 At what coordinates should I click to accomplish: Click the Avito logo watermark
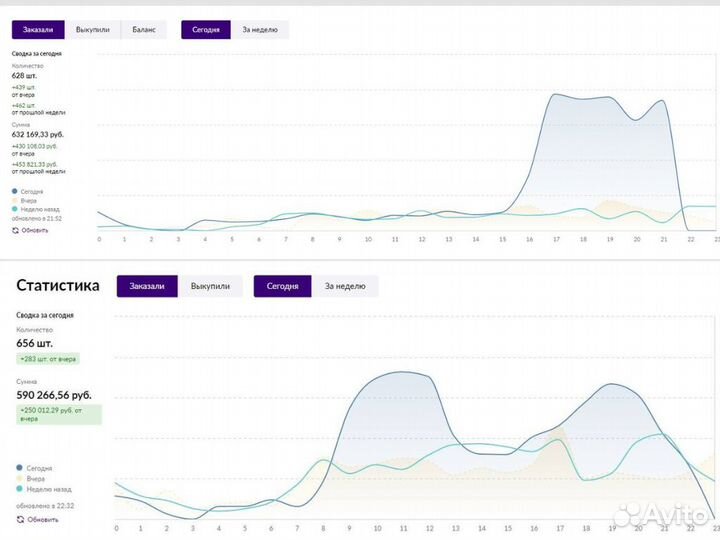click(659, 515)
